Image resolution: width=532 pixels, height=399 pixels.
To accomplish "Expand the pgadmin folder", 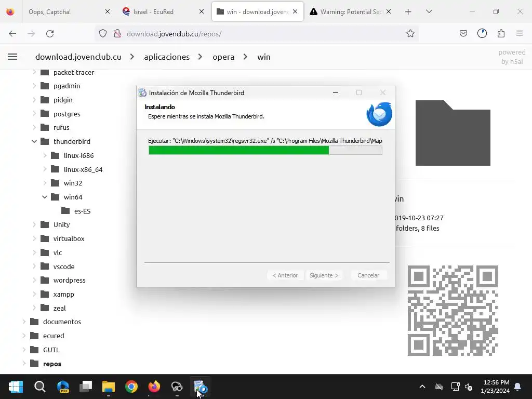I will tap(34, 86).
